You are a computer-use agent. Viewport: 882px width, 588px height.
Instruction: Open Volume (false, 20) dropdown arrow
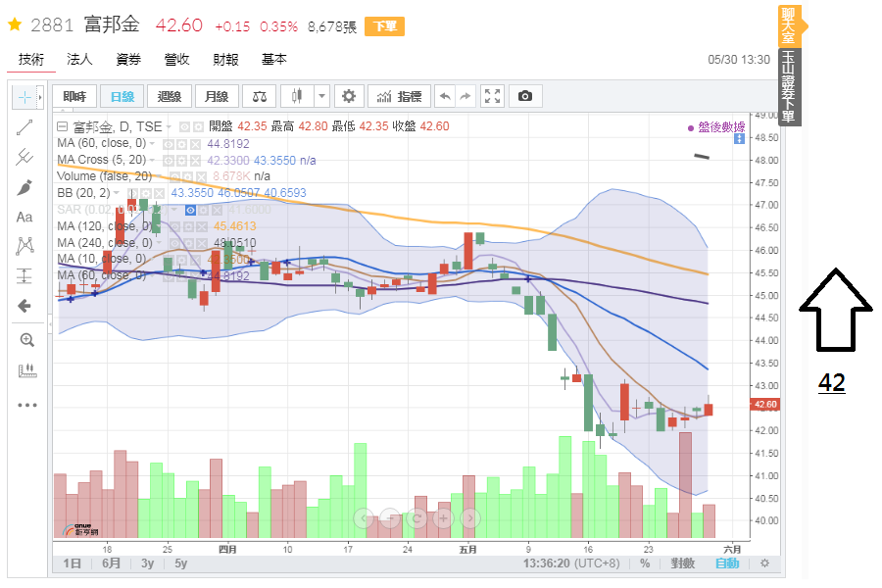coord(158,176)
